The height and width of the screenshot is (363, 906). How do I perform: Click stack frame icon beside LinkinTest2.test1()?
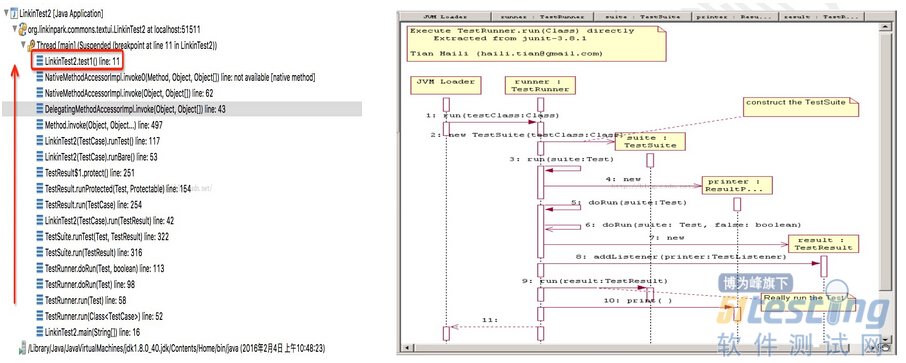[39, 61]
